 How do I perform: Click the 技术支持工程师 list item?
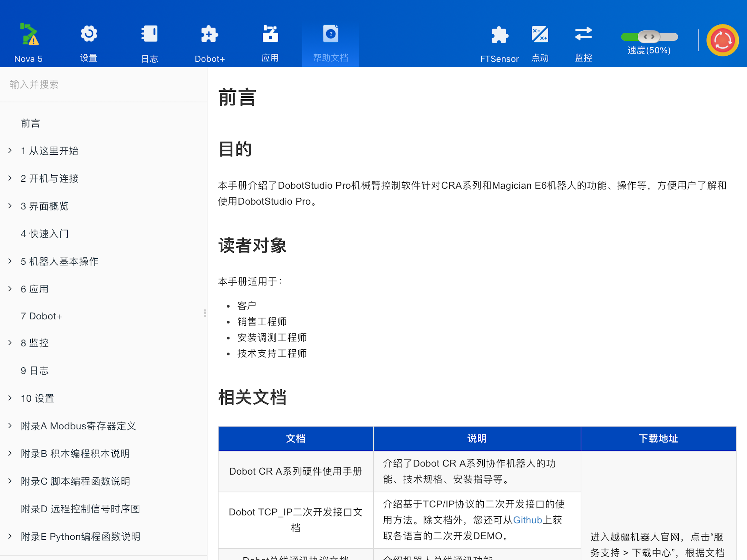(x=272, y=354)
